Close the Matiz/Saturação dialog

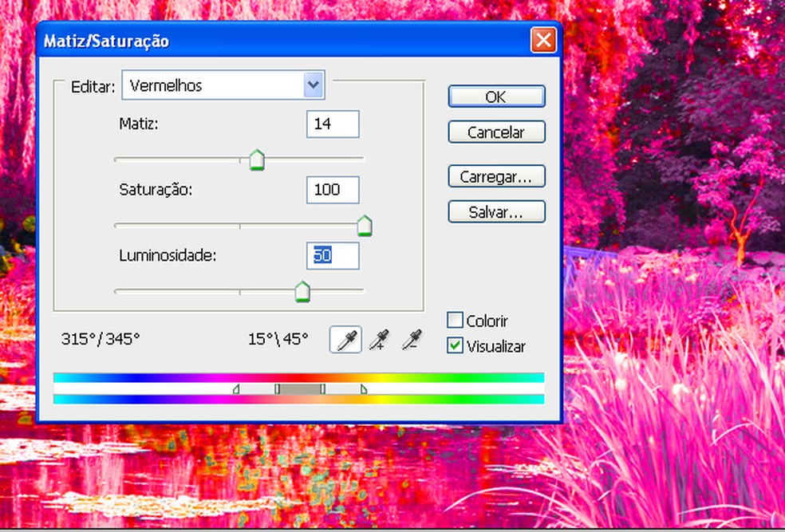coord(543,40)
